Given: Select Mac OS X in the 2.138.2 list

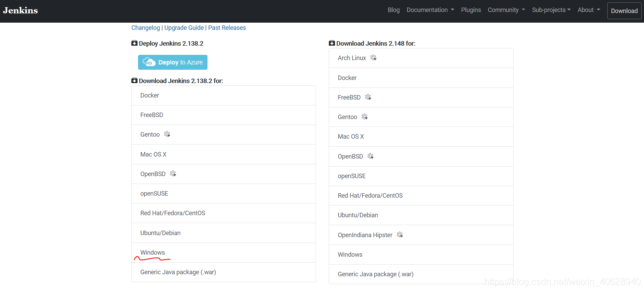Looking at the screenshot, I should tap(224, 154).
